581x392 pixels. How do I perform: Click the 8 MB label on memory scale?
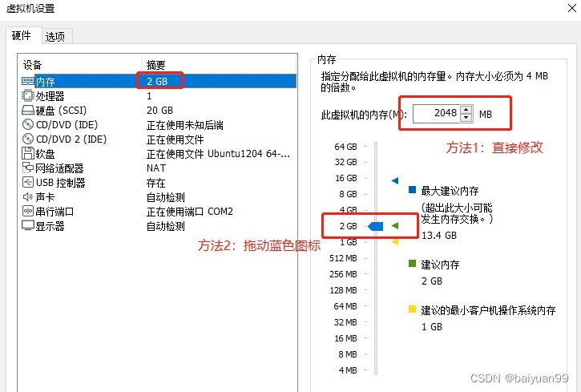click(348, 354)
